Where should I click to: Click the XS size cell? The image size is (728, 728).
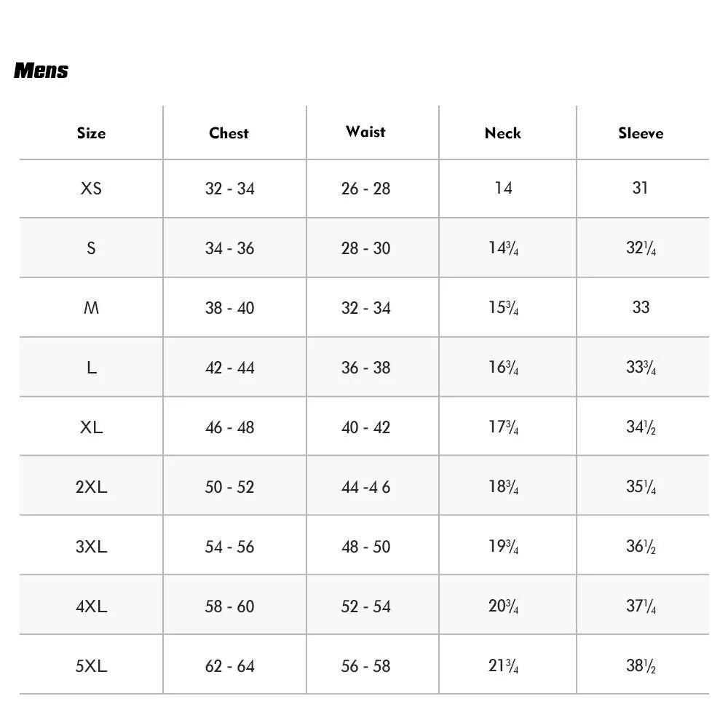click(91, 188)
